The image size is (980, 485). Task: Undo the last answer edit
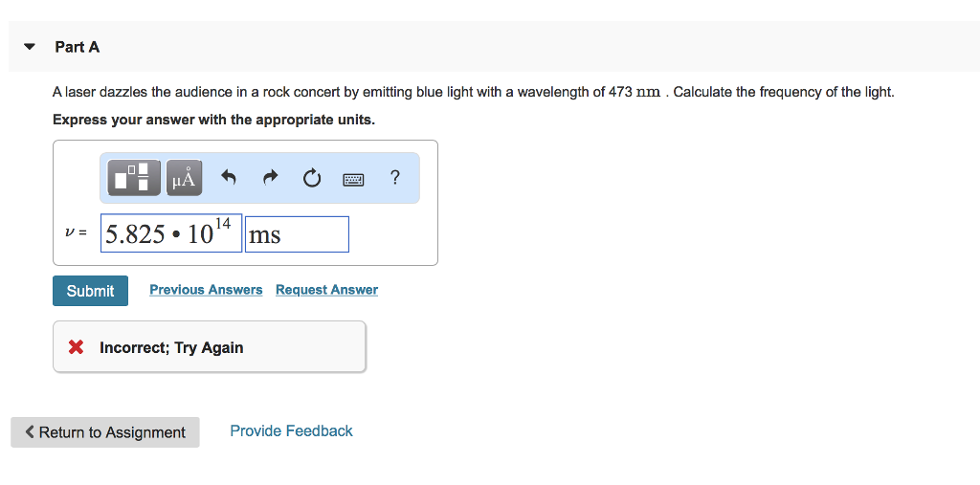coord(228,178)
